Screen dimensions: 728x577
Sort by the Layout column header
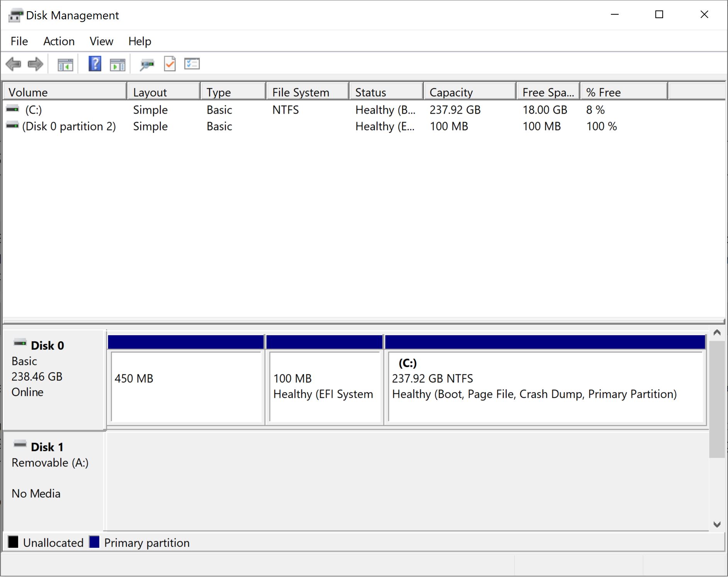(163, 92)
